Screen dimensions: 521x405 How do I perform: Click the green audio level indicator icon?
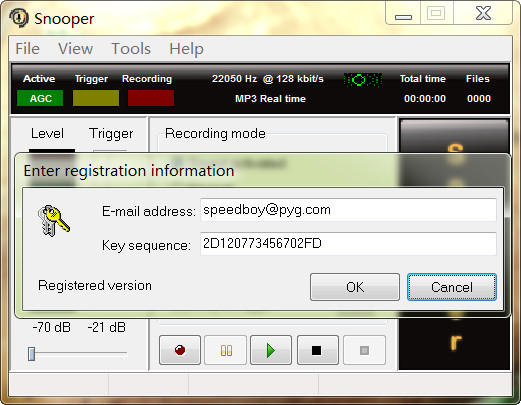click(363, 80)
